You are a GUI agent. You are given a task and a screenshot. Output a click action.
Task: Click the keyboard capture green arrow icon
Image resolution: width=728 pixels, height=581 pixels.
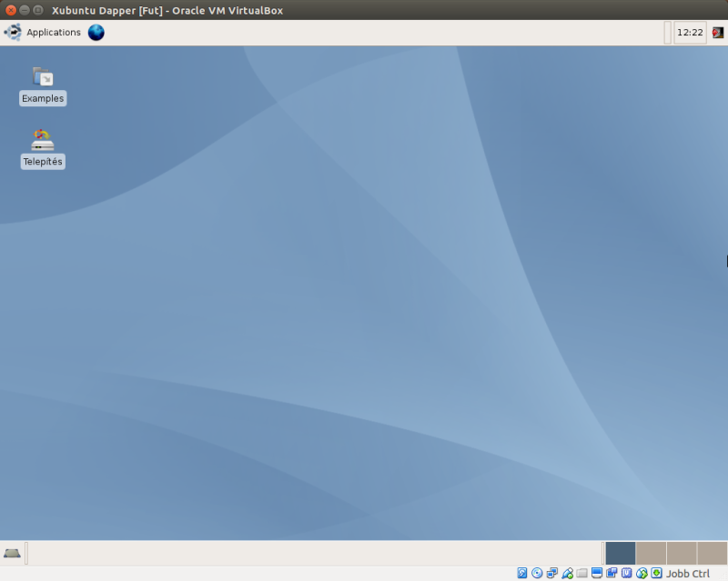click(656, 573)
